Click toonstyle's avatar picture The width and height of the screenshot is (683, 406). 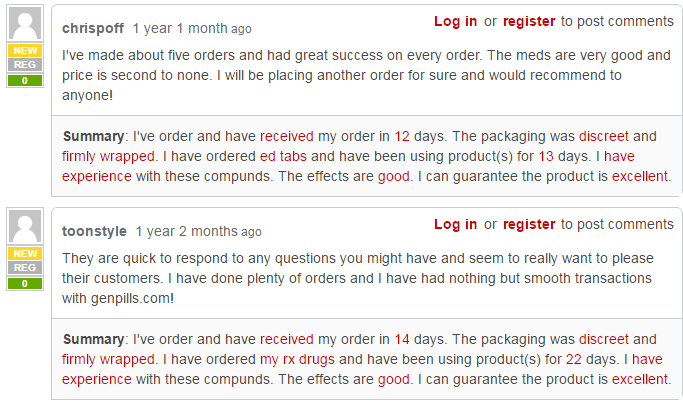click(25, 226)
